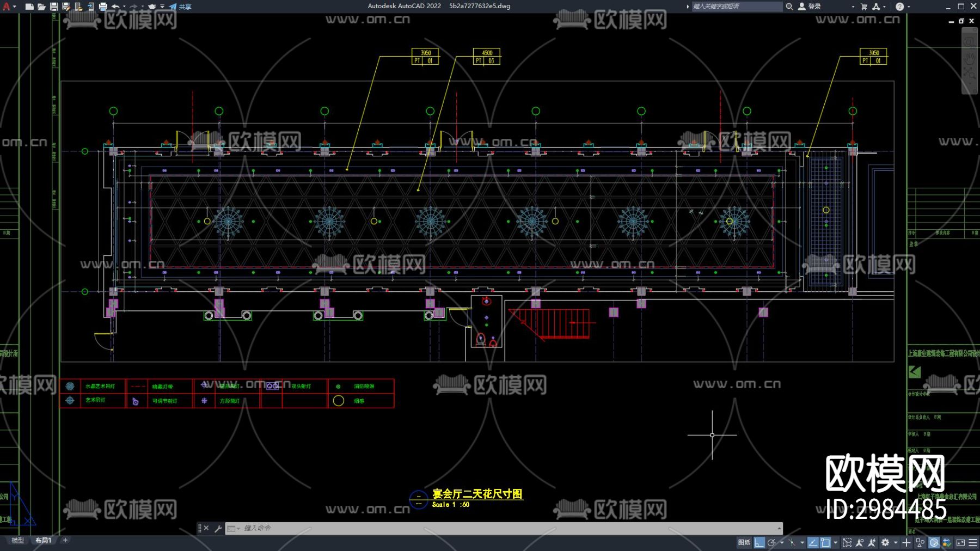Save to Web & Mobile icon

90,7
